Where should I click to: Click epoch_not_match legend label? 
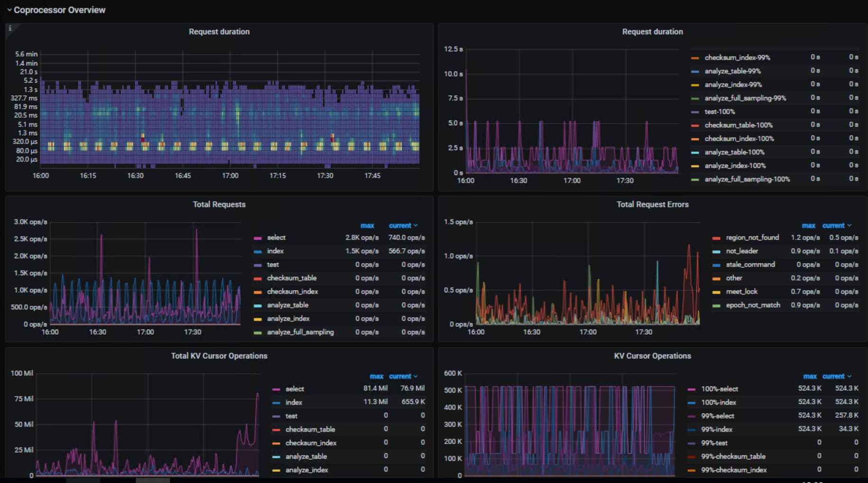[753, 305]
